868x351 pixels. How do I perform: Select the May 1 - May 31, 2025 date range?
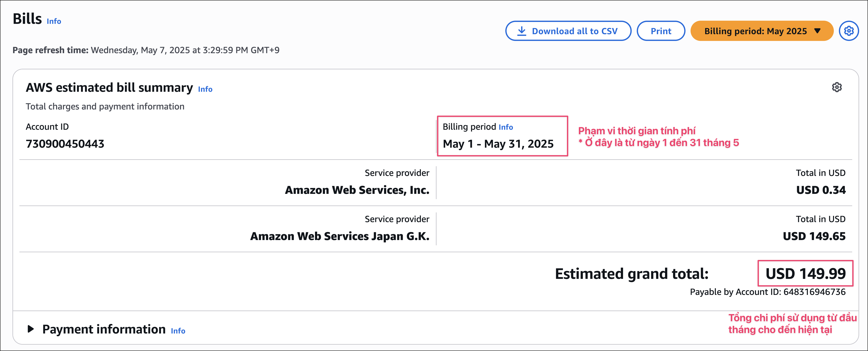pos(498,144)
